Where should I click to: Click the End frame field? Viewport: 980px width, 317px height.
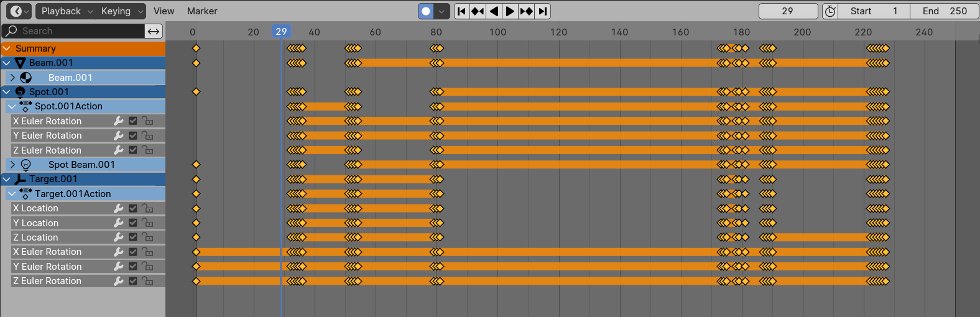click(945, 11)
